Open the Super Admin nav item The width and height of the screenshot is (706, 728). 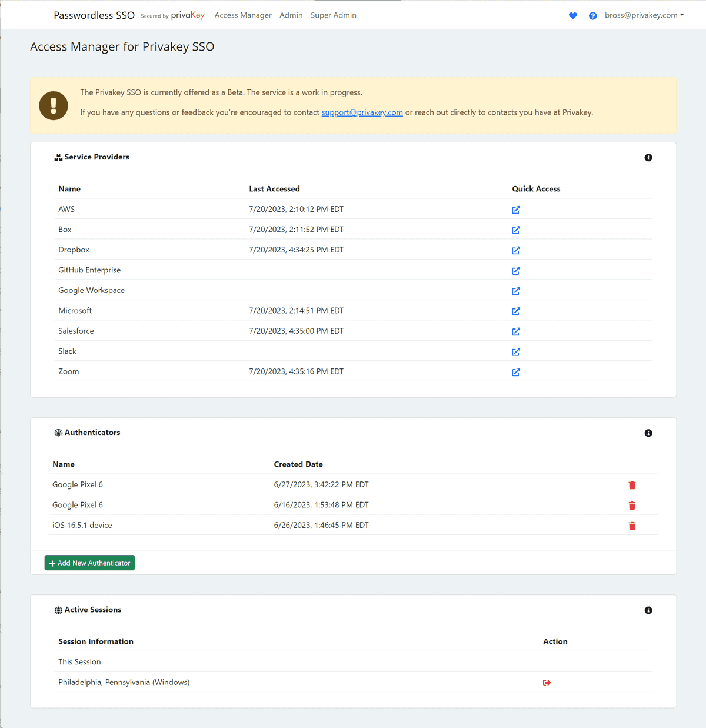tap(334, 15)
